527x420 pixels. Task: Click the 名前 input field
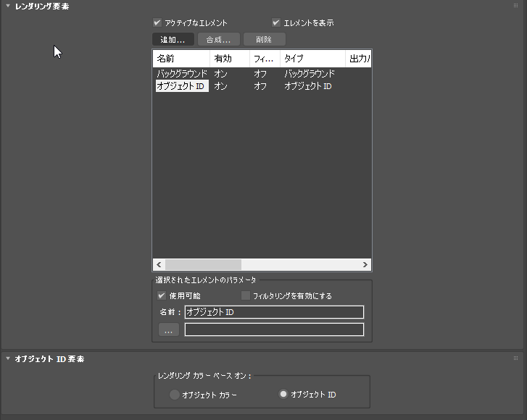[274, 312]
